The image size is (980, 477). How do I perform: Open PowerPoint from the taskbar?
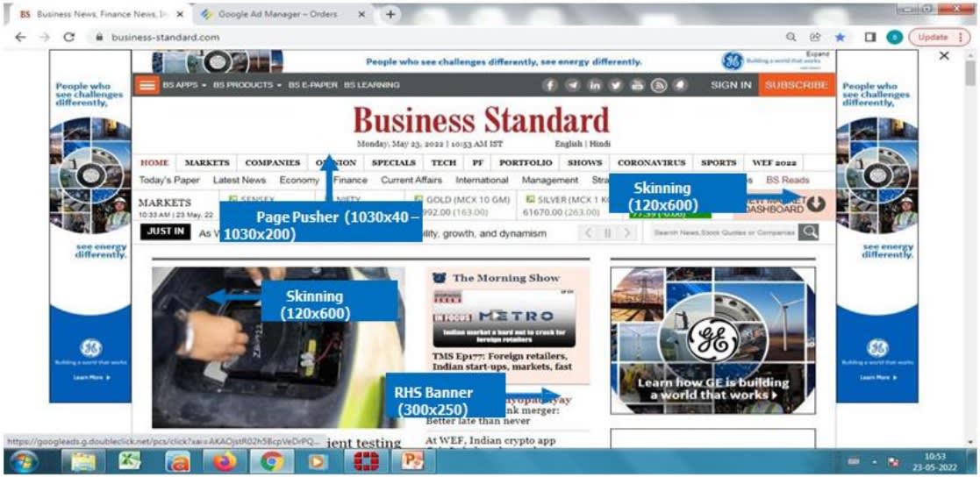pyautogui.click(x=411, y=461)
